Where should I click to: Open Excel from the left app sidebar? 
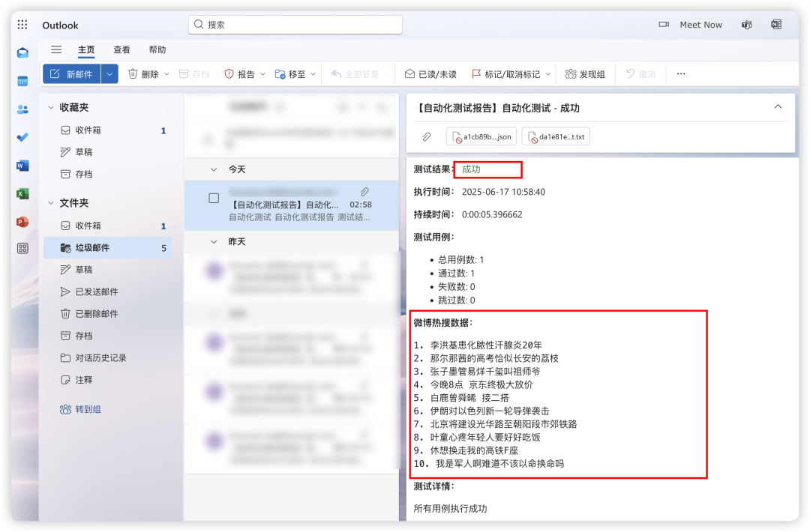(x=22, y=194)
